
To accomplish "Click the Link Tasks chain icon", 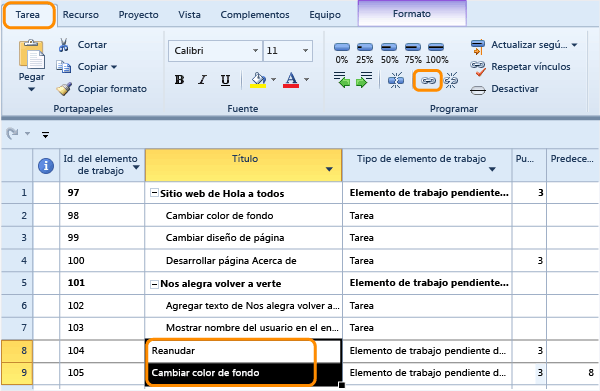I will 428,81.
